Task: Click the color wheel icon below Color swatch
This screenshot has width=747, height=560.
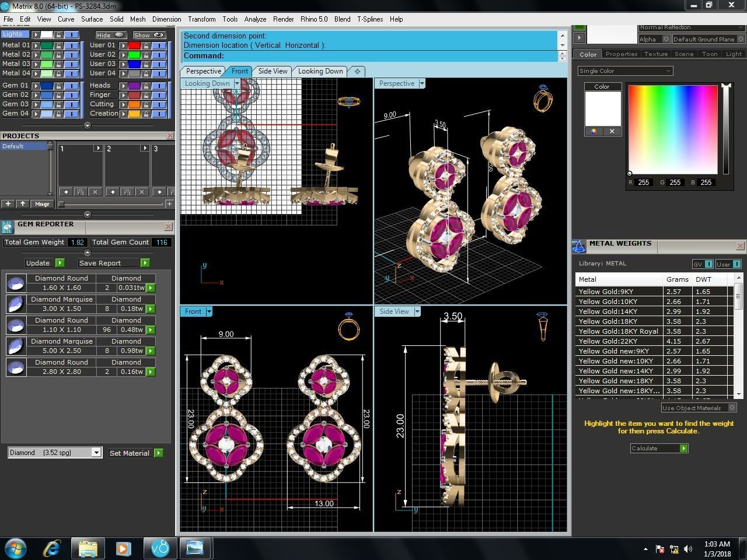Action: click(594, 132)
